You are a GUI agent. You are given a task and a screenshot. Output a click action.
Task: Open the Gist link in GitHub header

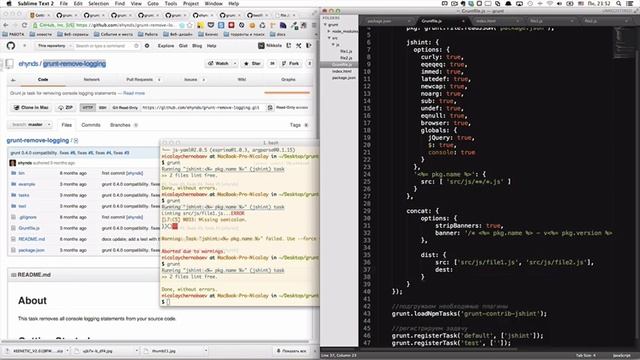(x=183, y=46)
